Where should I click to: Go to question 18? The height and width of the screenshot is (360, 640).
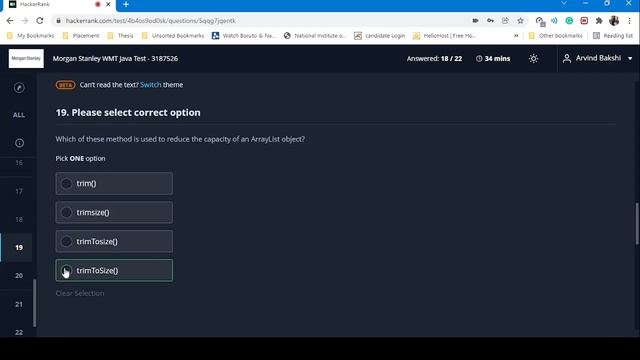tap(19, 220)
